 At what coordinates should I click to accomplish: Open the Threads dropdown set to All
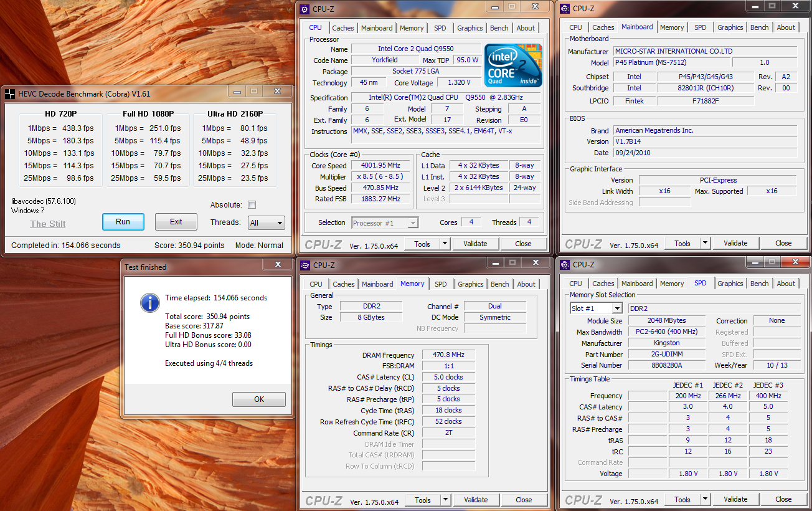[x=266, y=222]
